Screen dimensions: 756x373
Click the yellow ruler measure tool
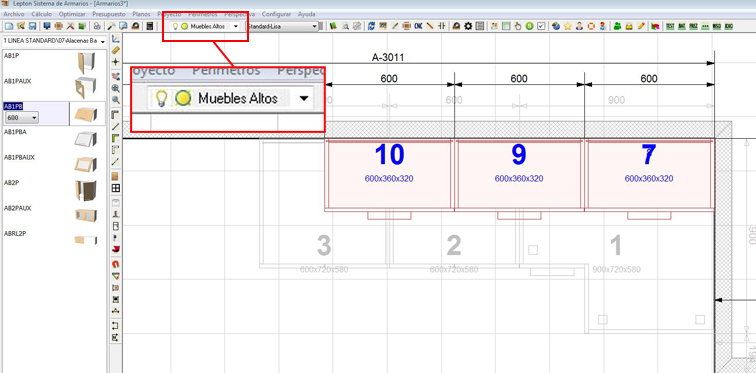pyautogui.click(x=116, y=50)
